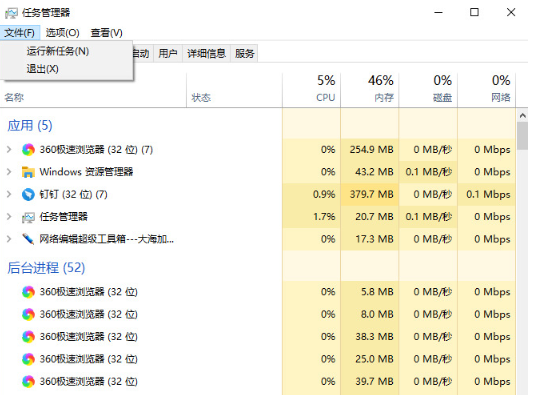The image size is (533, 395).
Task: Choose 退出(X) from the File menu
Action: click(42, 69)
